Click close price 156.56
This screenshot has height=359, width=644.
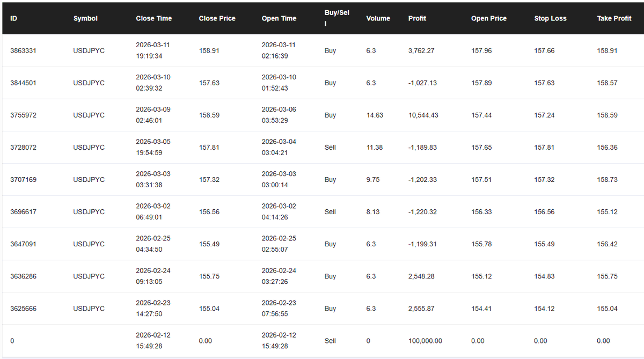pyautogui.click(x=209, y=211)
